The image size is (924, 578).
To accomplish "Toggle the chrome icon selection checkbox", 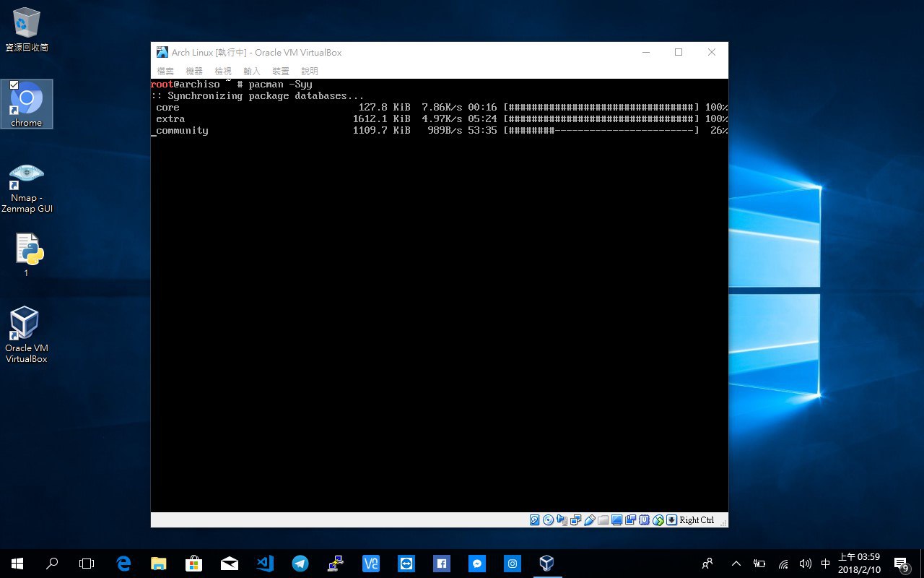I will point(14,85).
